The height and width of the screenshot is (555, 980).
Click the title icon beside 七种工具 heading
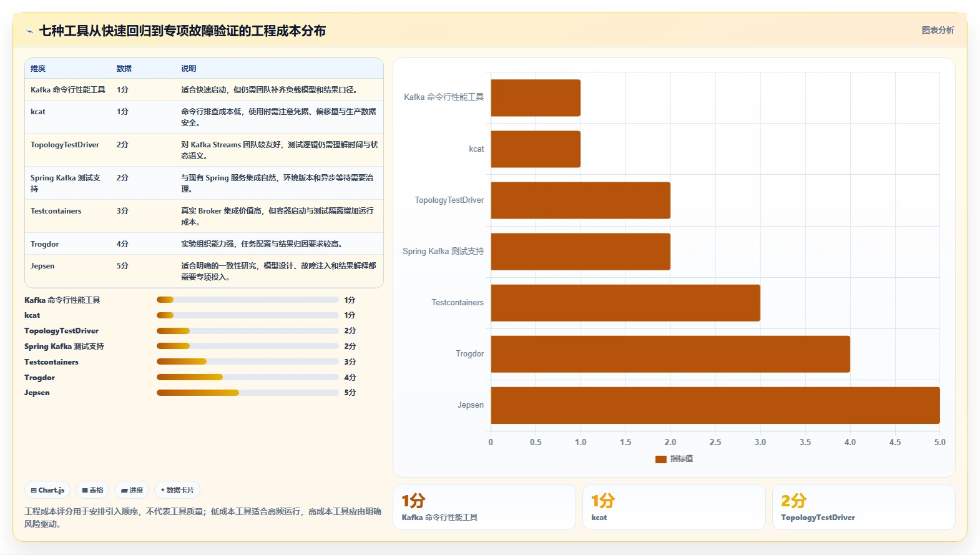[x=29, y=31]
